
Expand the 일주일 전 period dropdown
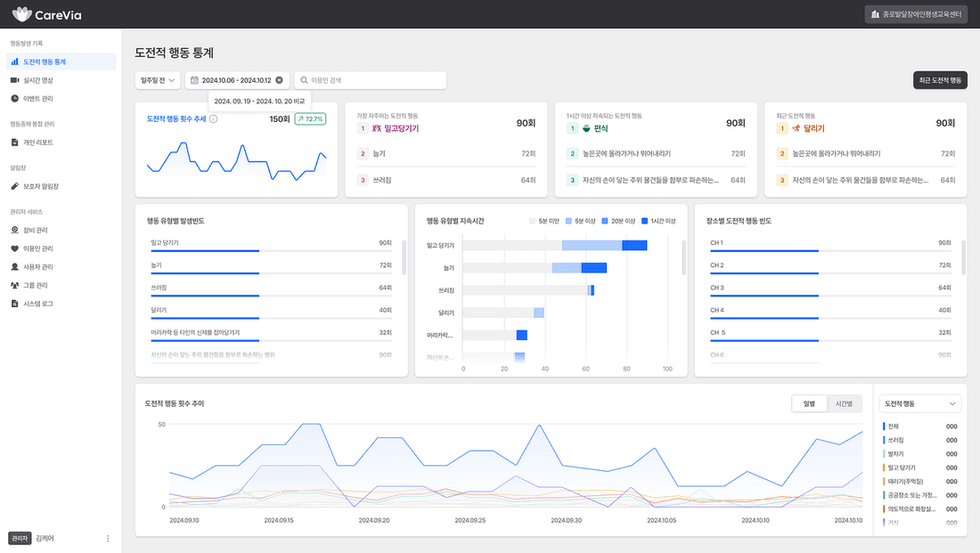click(x=158, y=80)
